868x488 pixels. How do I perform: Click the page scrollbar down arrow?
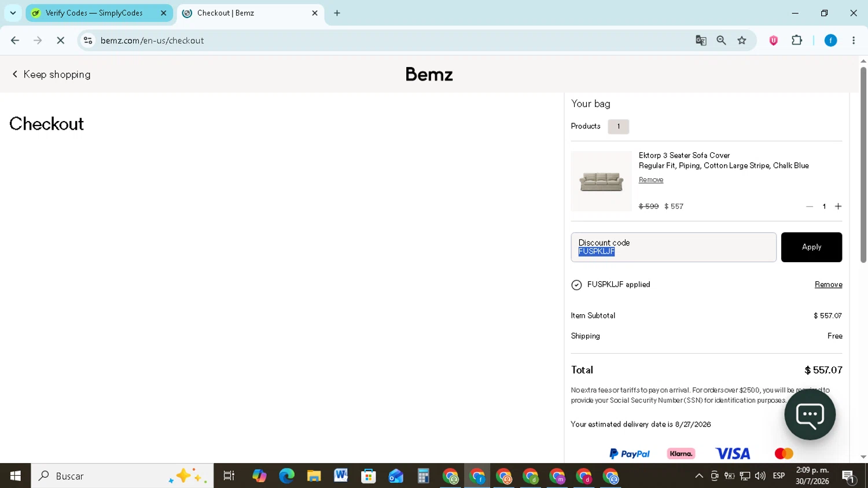pos(863,457)
